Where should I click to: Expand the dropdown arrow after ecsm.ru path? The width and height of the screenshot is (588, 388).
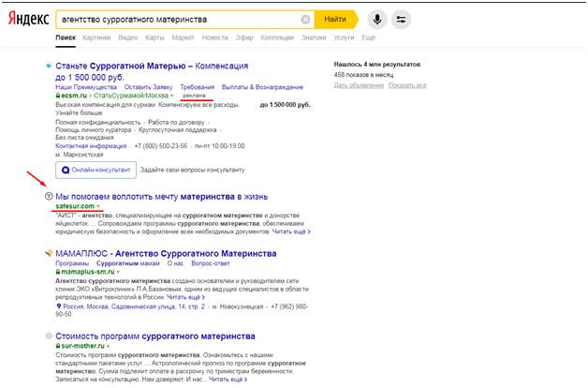[171, 96]
